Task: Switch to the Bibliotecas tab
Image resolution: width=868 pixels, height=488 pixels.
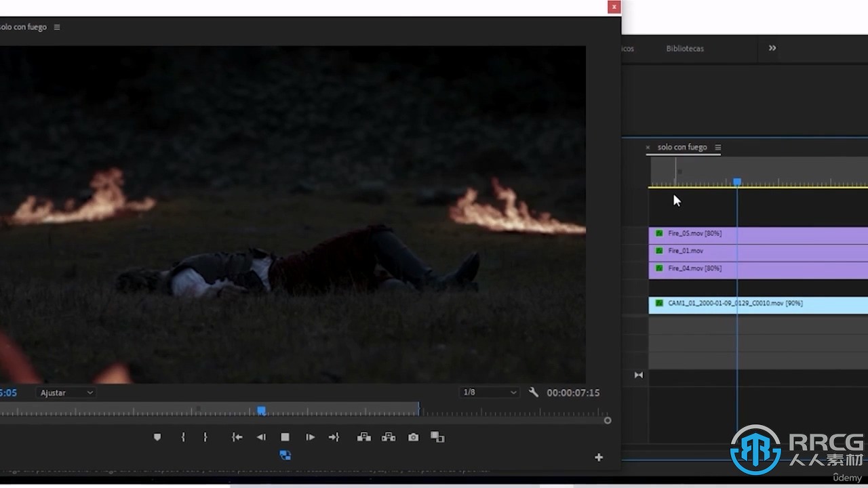Action: 685,49
